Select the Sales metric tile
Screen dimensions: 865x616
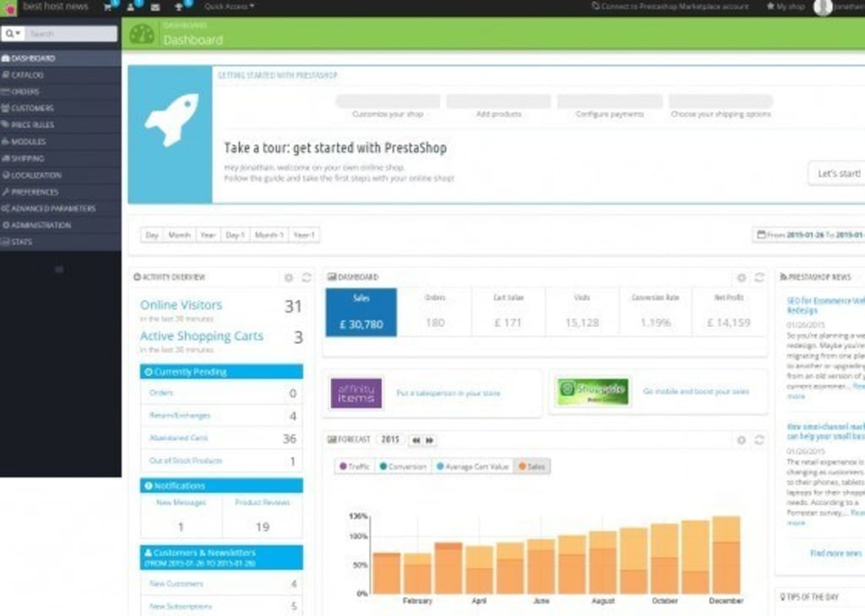(x=362, y=312)
